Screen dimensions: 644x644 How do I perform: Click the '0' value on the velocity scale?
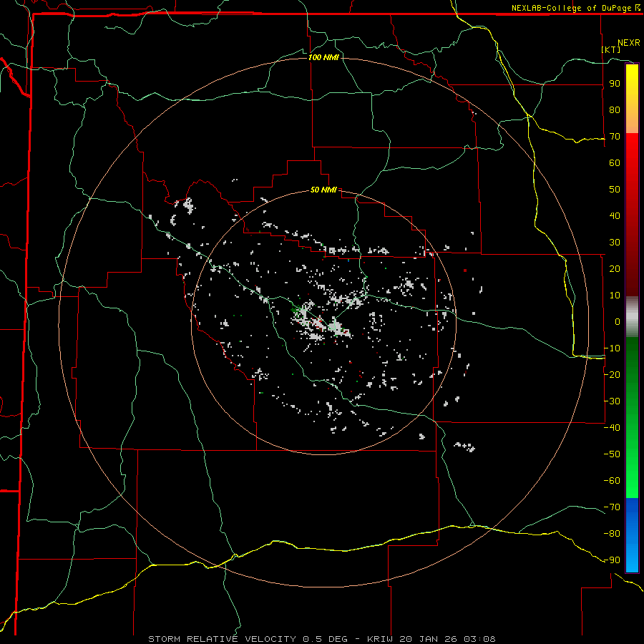pos(618,321)
